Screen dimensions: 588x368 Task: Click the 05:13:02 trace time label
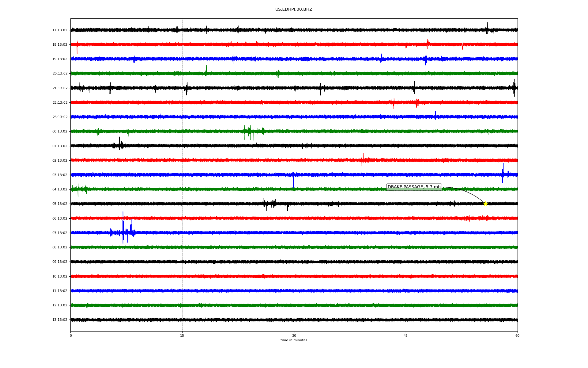click(60, 204)
